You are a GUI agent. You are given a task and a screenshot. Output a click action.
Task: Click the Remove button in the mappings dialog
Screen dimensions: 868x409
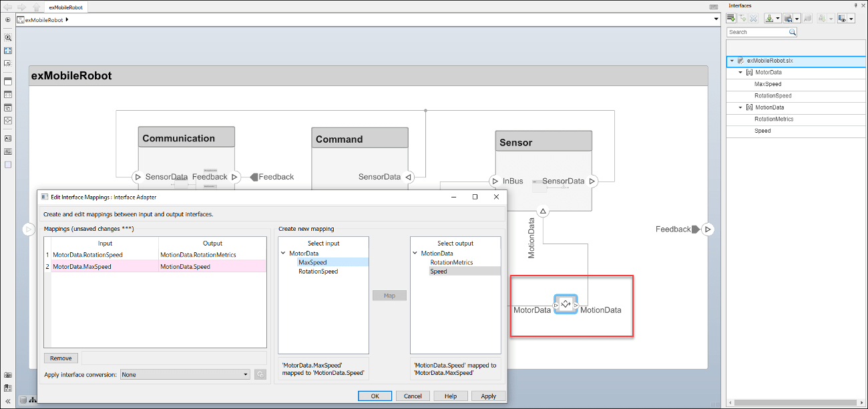click(60, 358)
